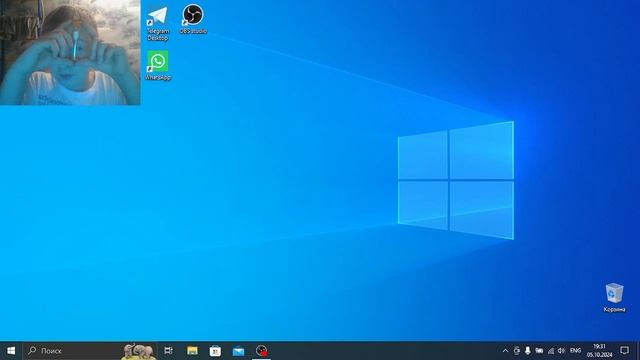Open the Mail app in the taskbar
The image size is (640, 360).
pyautogui.click(x=238, y=351)
